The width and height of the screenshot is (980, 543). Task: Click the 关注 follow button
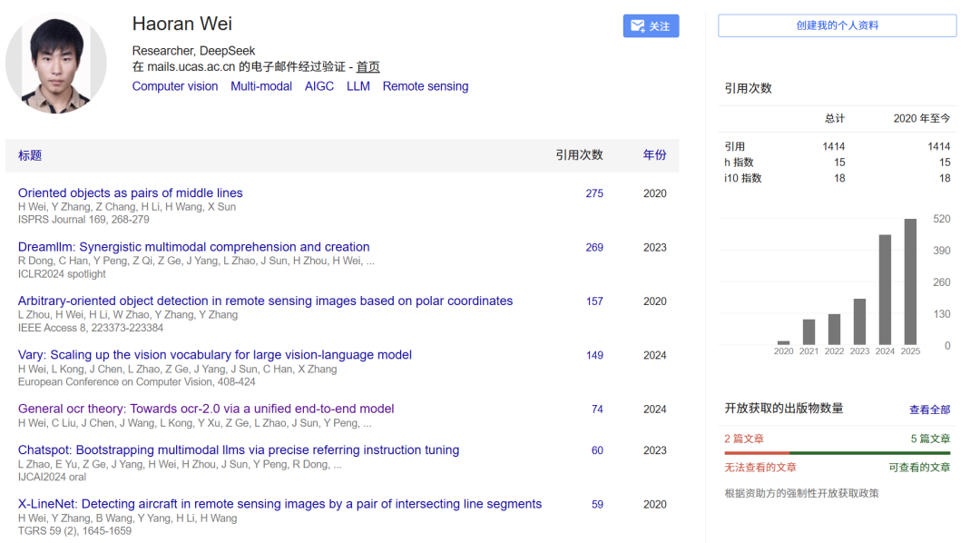point(651,26)
